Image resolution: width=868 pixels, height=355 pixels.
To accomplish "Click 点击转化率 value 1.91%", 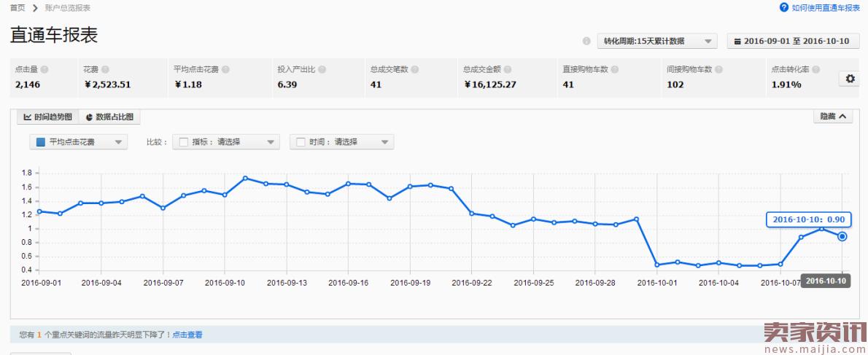I will [x=786, y=85].
